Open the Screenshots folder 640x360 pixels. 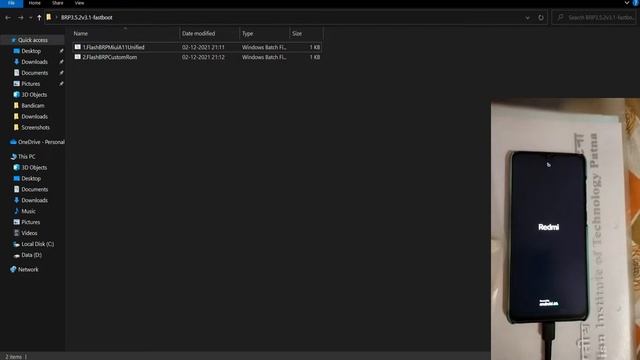pos(36,127)
